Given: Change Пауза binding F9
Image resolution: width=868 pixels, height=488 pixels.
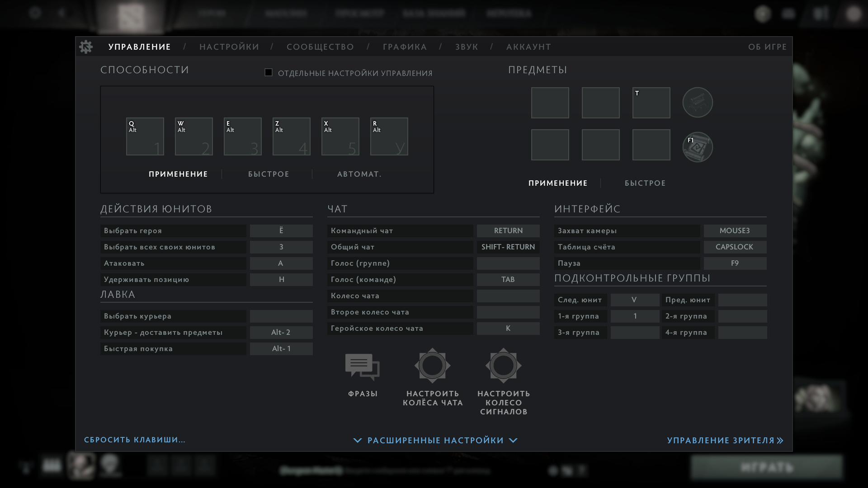Looking at the screenshot, I should 735,263.
